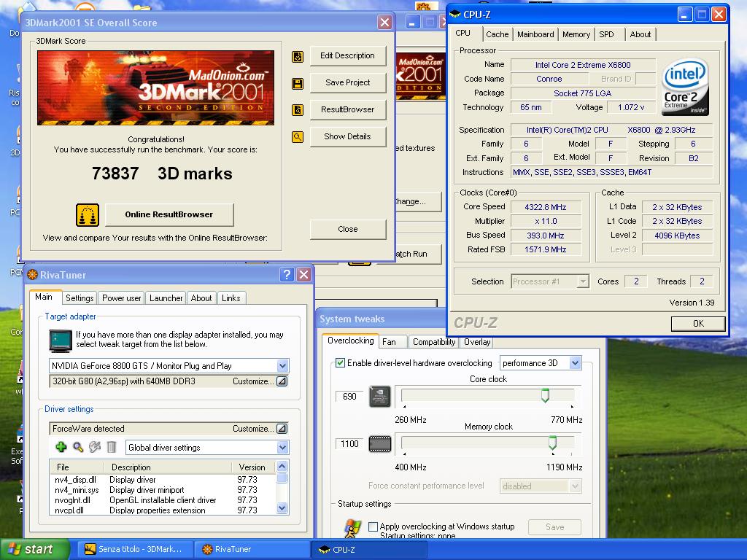This screenshot has width=747, height=560.
Task: Click the RivaTuner help question mark button
Action: click(286, 274)
